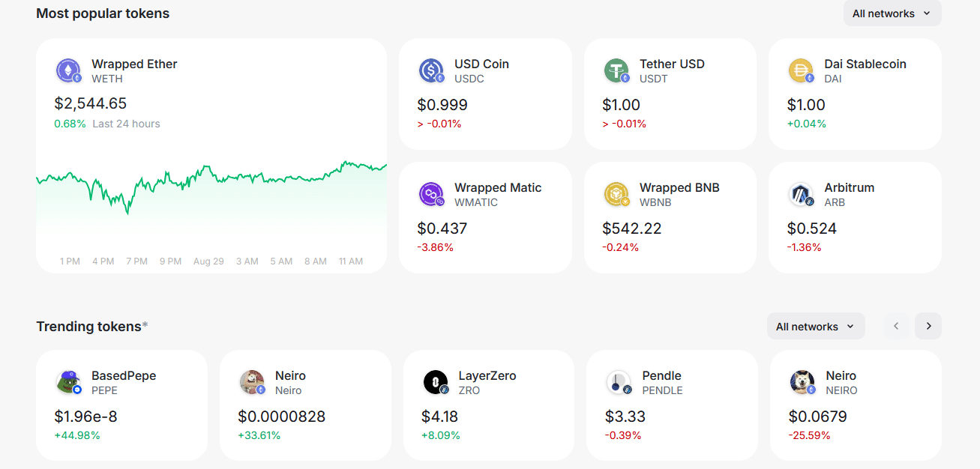Image resolution: width=980 pixels, height=469 pixels.
Task: Click the Arbitrum logo icon
Action: point(801,195)
